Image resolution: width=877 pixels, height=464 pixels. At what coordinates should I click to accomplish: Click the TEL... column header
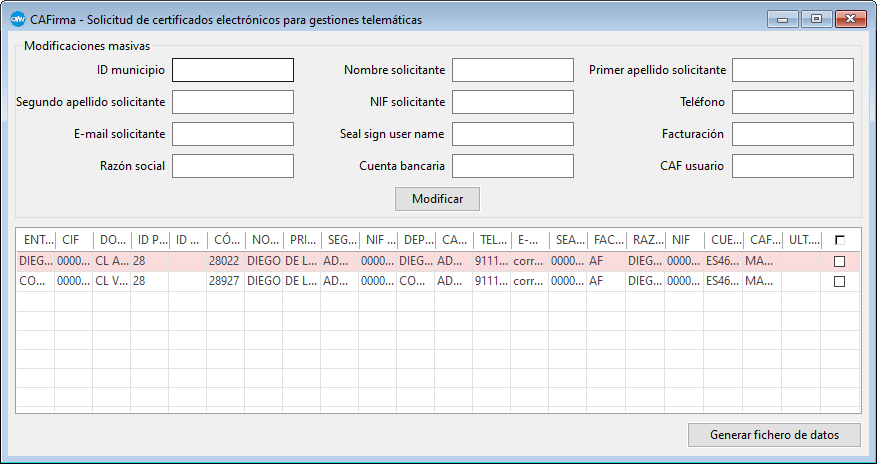492,240
